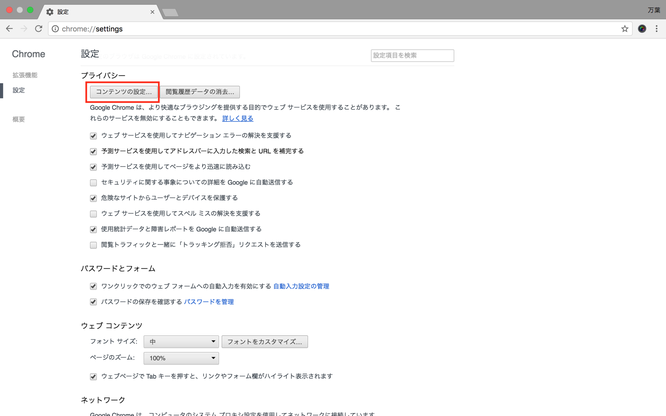The image size is (666, 416).
Task: Reload the page with the refresh icon
Action: pyautogui.click(x=39, y=29)
